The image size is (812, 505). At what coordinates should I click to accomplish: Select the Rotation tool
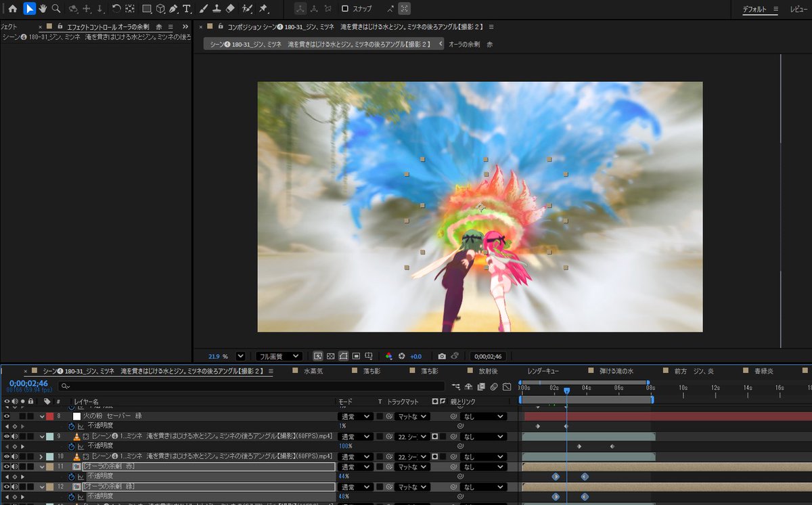click(x=116, y=9)
